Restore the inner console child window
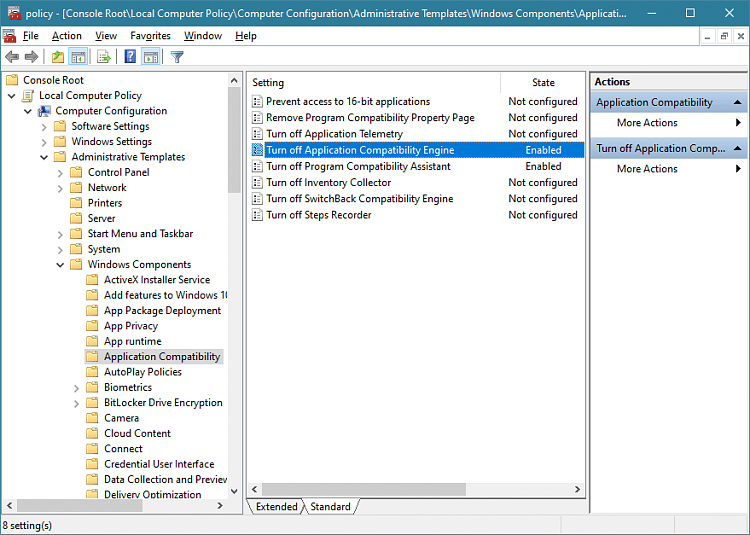The height and width of the screenshot is (535, 750). [x=724, y=36]
